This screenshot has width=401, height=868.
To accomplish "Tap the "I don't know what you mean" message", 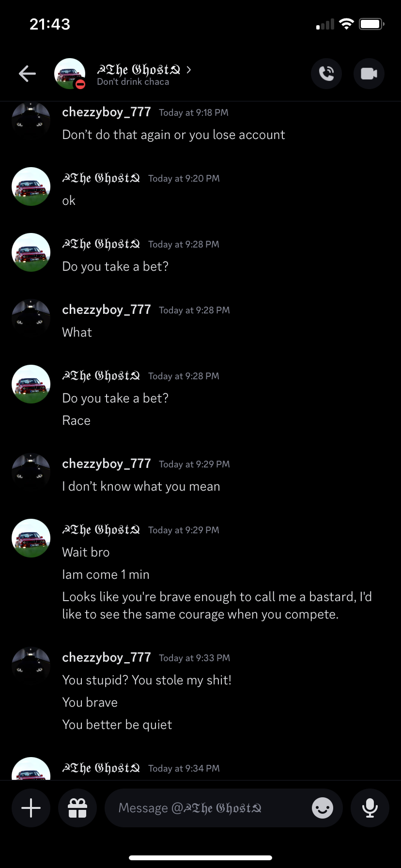I will tap(141, 486).
